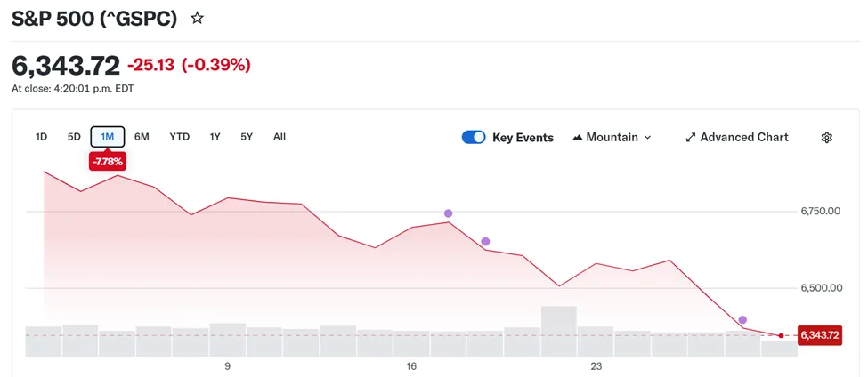Switch to the 5Y range

[247, 137]
